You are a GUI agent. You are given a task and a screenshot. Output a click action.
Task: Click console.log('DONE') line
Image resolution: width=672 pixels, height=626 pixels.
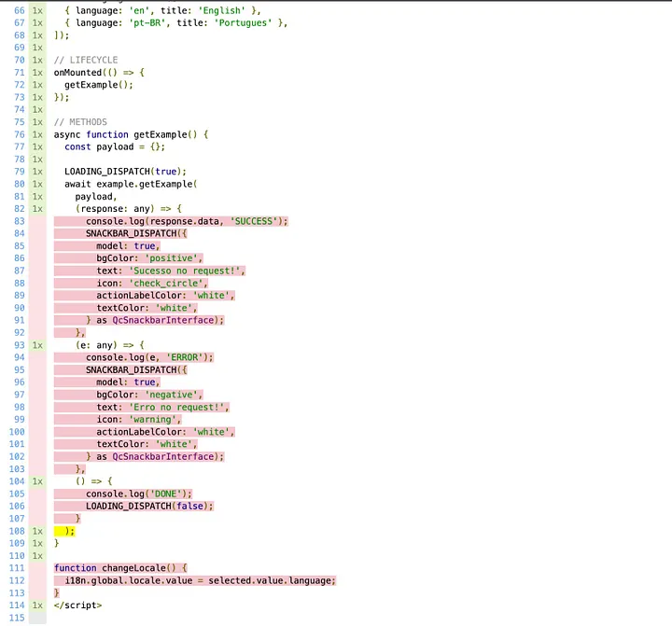point(139,494)
